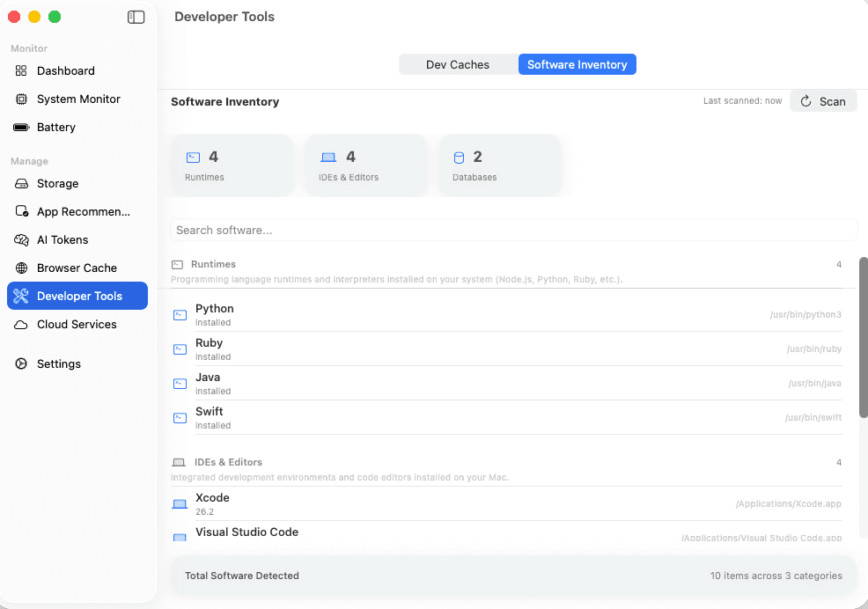Click the Battery icon in sidebar
Screen dimensions: 868x609
click(21, 128)
